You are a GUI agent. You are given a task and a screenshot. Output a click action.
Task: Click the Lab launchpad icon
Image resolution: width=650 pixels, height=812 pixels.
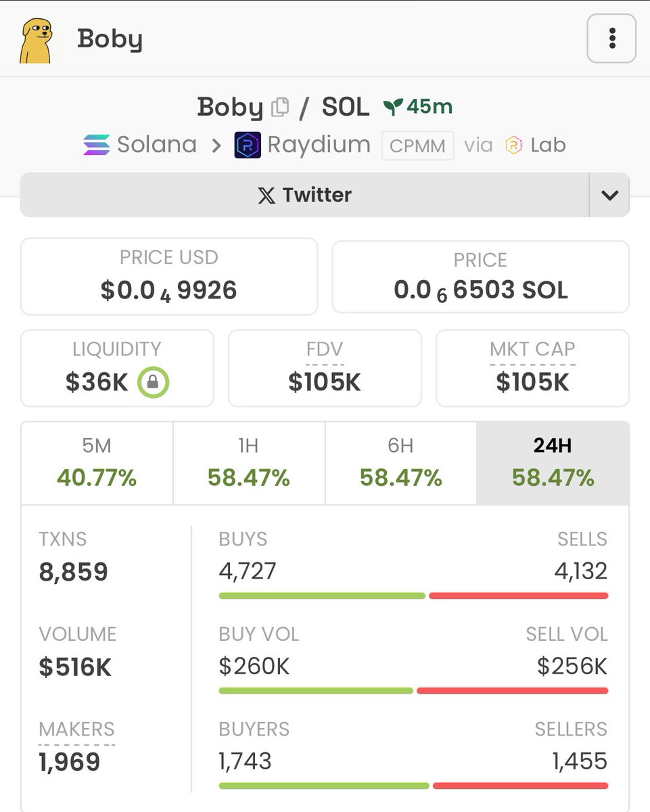(514, 145)
